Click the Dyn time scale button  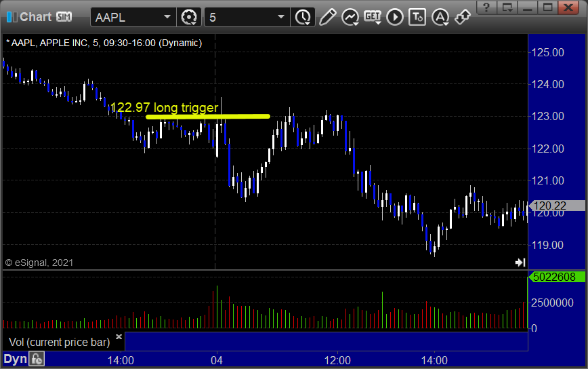pyautogui.click(x=16, y=360)
